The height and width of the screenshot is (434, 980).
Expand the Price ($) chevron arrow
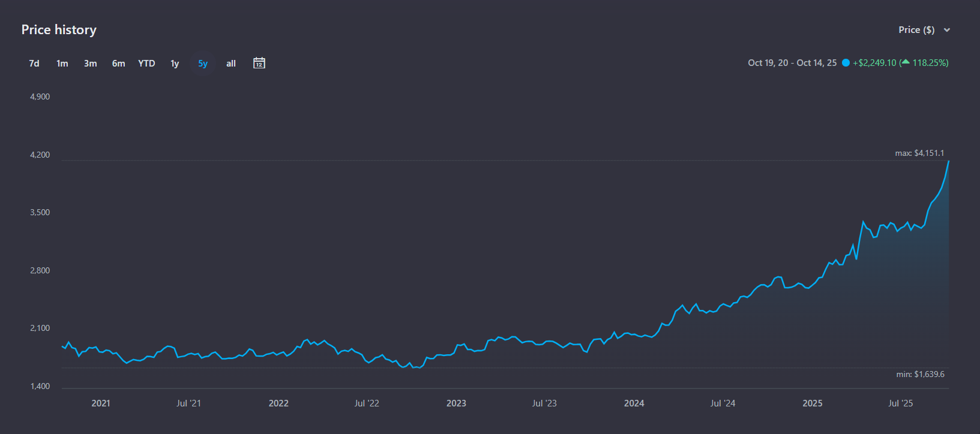pos(947,30)
